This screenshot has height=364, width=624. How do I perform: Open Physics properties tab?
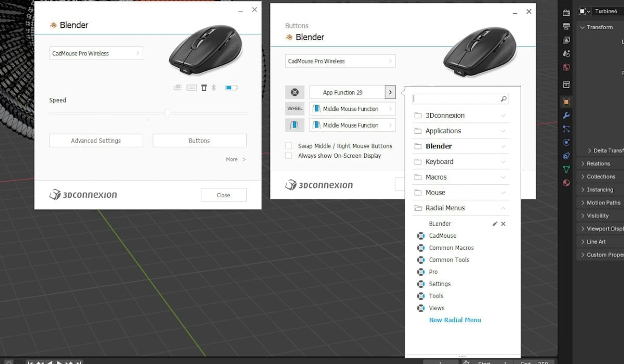[566, 142]
